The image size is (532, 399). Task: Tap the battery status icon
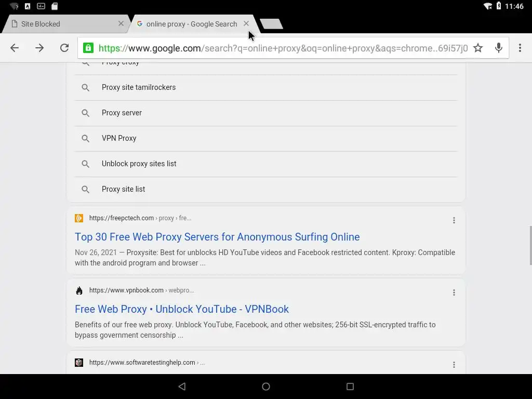click(x=499, y=6)
